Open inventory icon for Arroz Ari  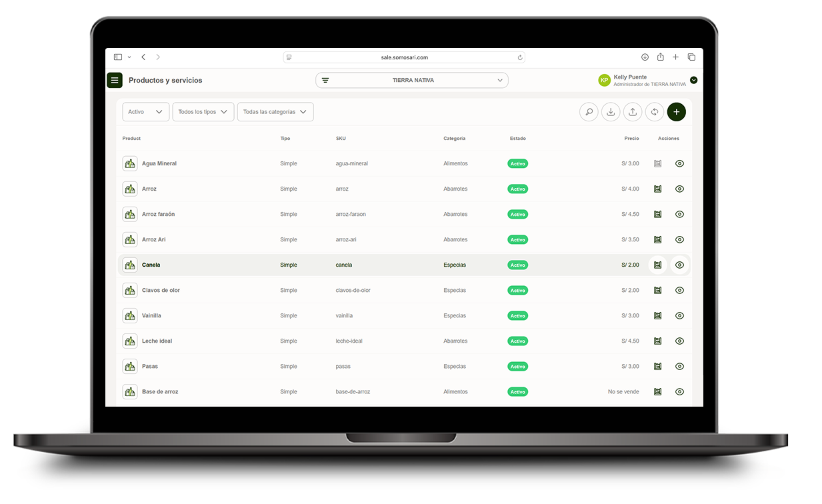coord(658,239)
